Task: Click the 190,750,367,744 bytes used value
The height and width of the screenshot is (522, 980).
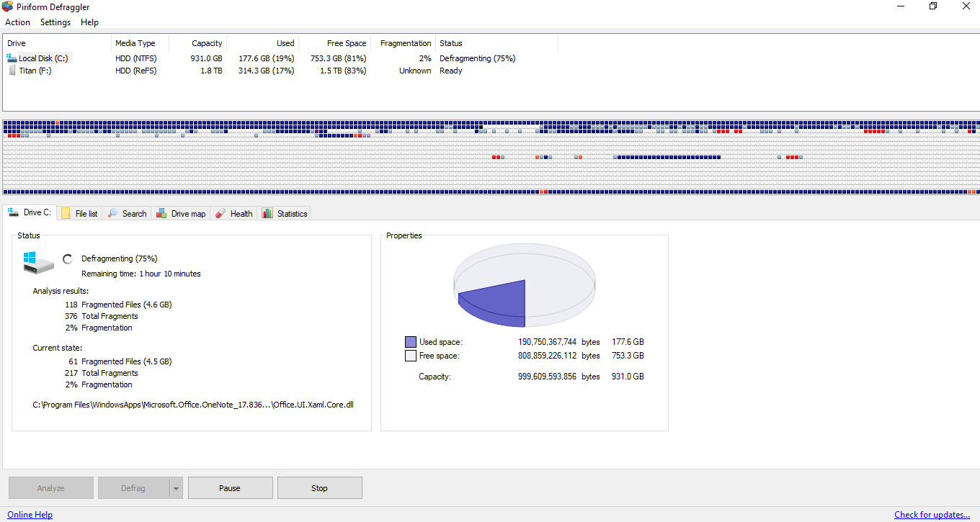Action: tap(559, 342)
